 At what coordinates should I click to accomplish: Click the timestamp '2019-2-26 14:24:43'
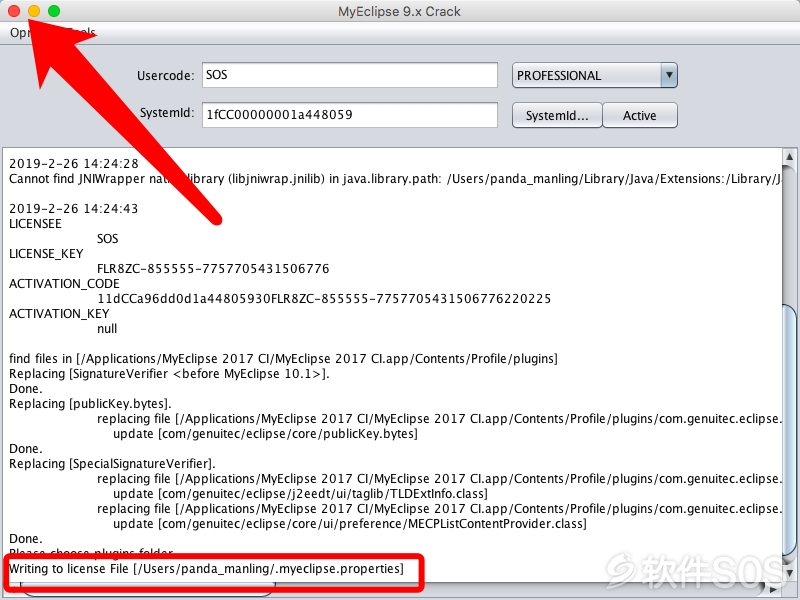click(x=73, y=209)
